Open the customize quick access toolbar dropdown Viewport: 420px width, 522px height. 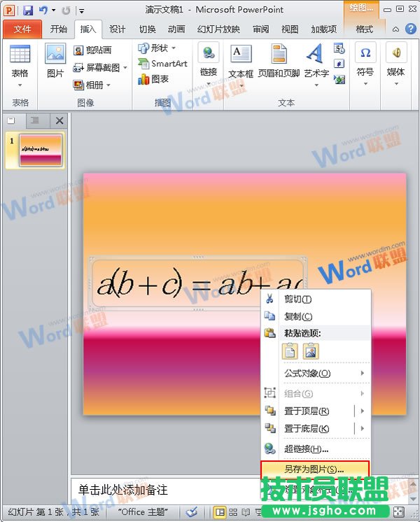81,11
